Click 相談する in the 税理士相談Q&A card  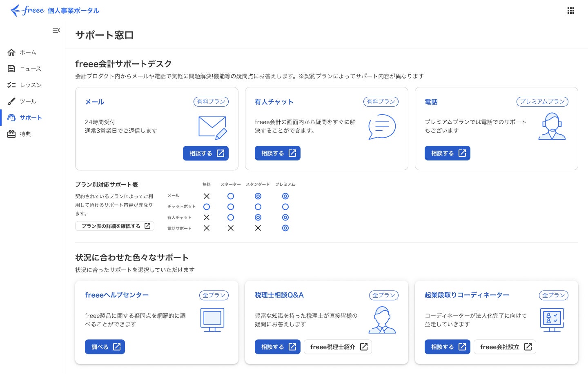(x=278, y=347)
